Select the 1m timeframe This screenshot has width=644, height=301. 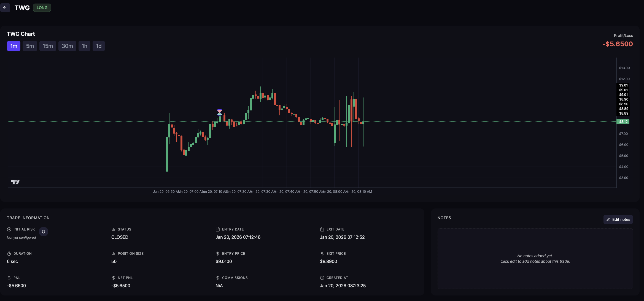(x=14, y=46)
